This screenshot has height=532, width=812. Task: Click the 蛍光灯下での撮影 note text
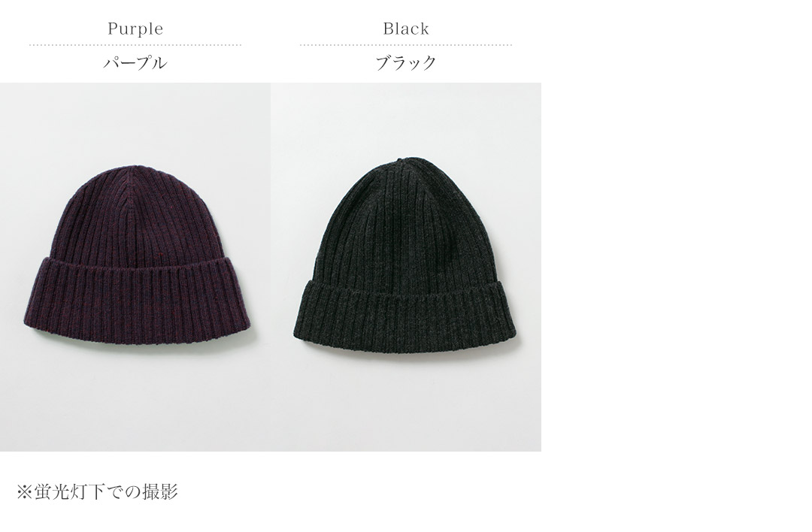click(x=106, y=491)
